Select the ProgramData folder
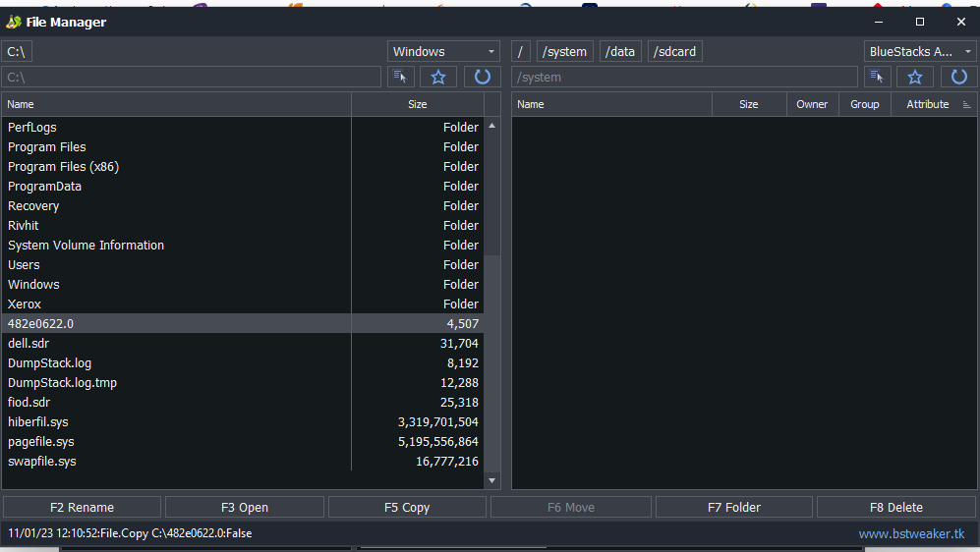Image resolution: width=980 pixels, height=552 pixels. pos(243,186)
